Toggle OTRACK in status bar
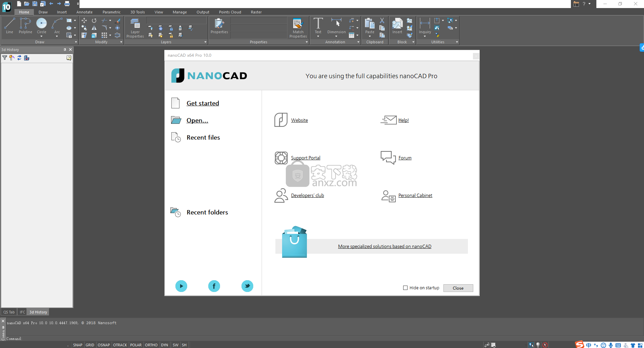 tap(120, 345)
